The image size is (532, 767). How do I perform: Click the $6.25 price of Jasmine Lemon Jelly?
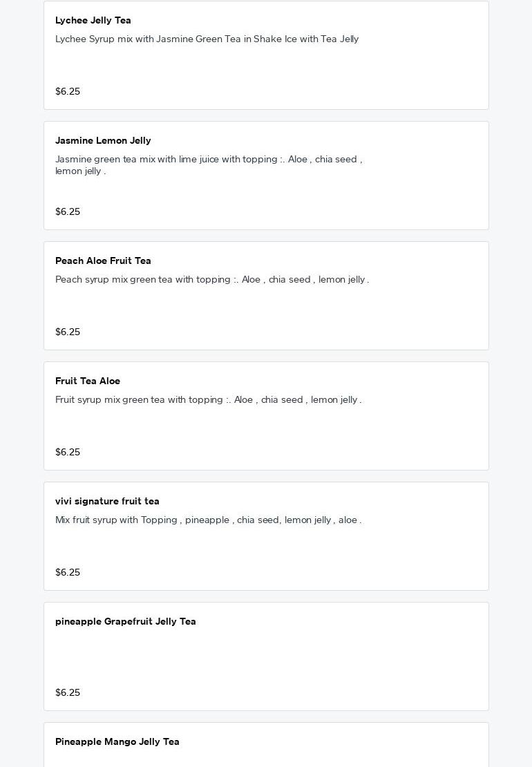point(68,212)
